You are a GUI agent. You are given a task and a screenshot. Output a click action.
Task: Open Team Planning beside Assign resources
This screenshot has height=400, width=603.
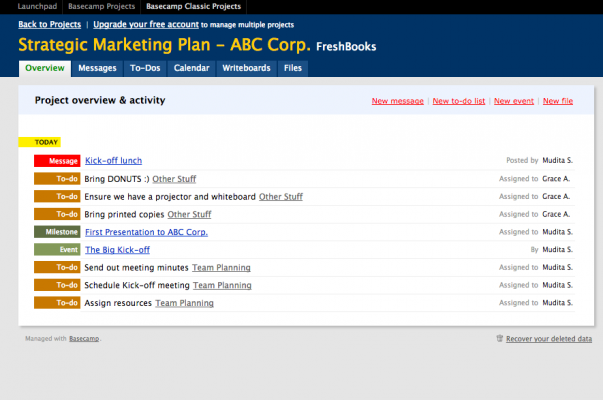(185, 303)
